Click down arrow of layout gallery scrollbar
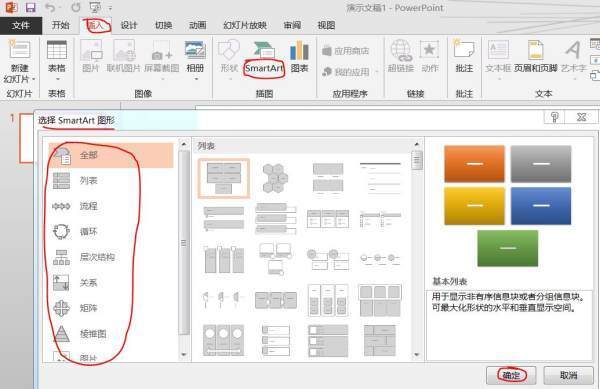600x389 pixels. [x=417, y=355]
